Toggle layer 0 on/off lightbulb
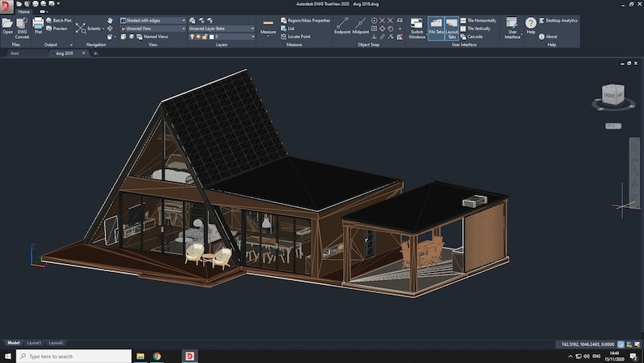This screenshot has width=644, height=363. (191, 37)
